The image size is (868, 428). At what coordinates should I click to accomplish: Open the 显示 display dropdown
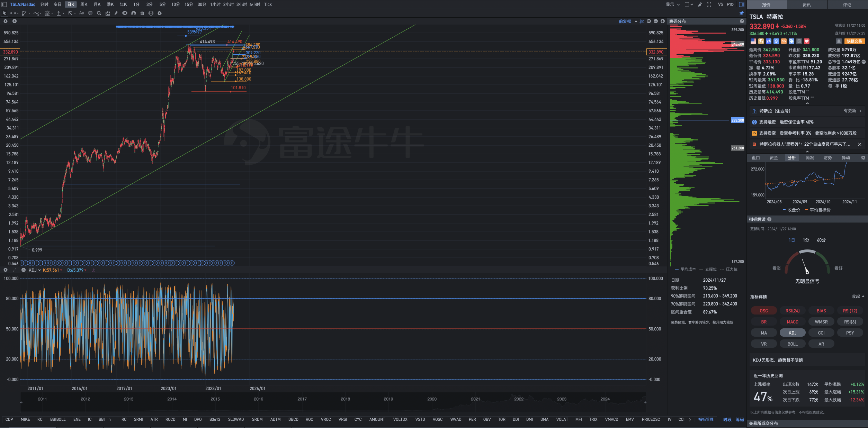tap(673, 4)
